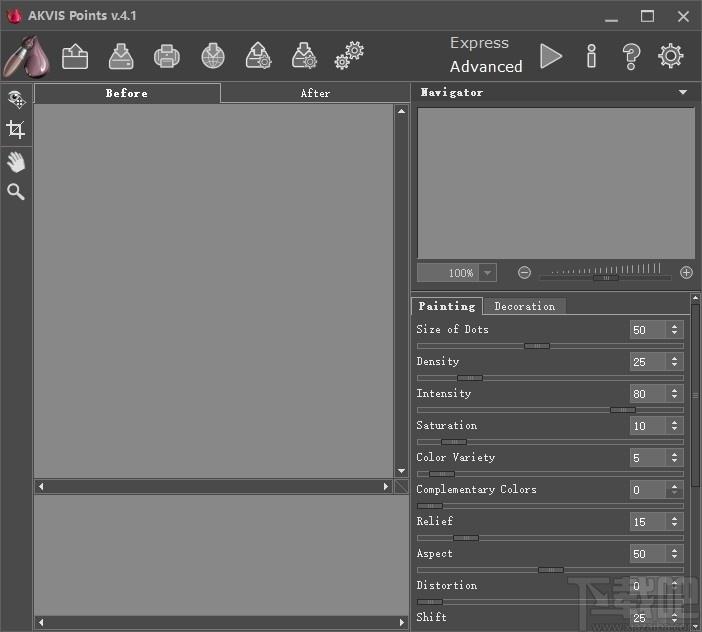Viewport: 702px width, 632px height.
Task: Open an image with the open file icon
Action: (x=75, y=56)
